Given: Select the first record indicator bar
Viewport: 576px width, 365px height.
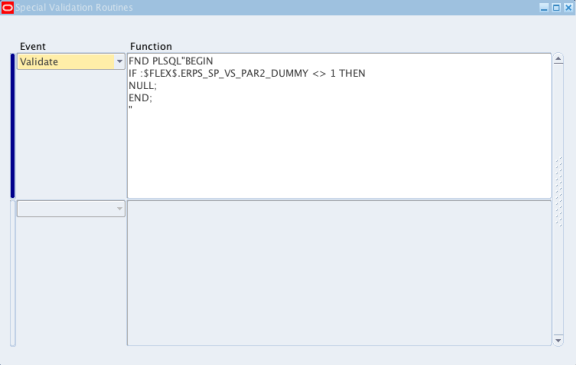Looking at the screenshot, I should coord(13,126).
